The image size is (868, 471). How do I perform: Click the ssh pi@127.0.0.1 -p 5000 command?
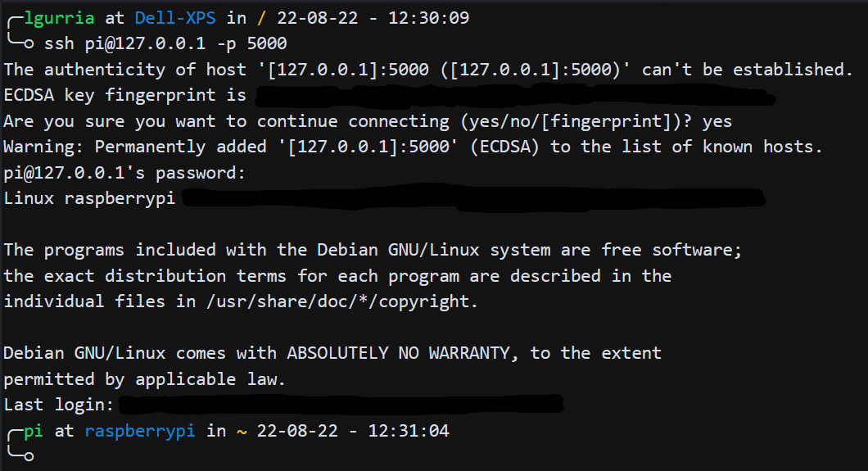click(x=165, y=43)
